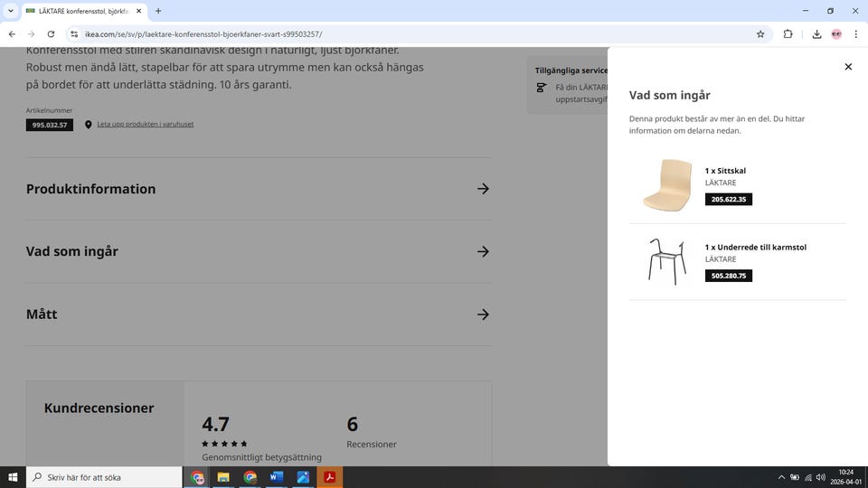Show hidden system tray icons

781,477
